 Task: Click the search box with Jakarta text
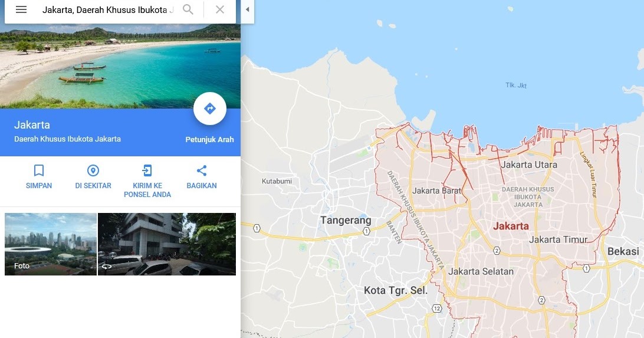(109, 10)
